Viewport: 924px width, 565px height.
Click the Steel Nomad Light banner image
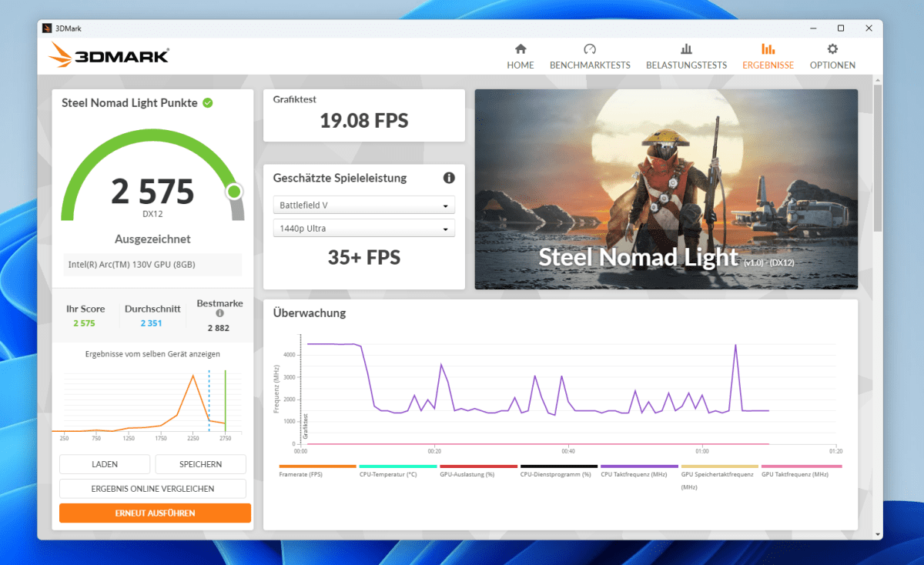click(x=666, y=189)
